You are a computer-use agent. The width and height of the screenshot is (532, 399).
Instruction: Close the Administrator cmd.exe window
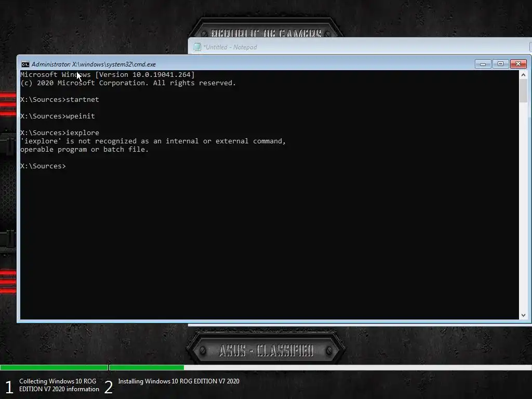[518, 64]
